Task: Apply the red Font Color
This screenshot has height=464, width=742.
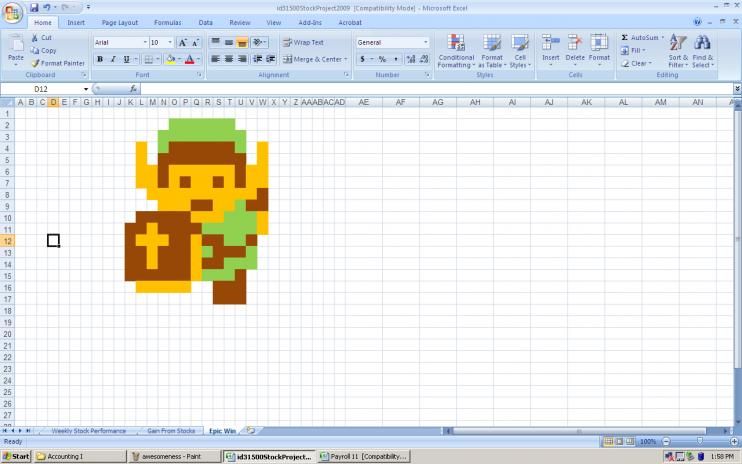Action: 190,59
